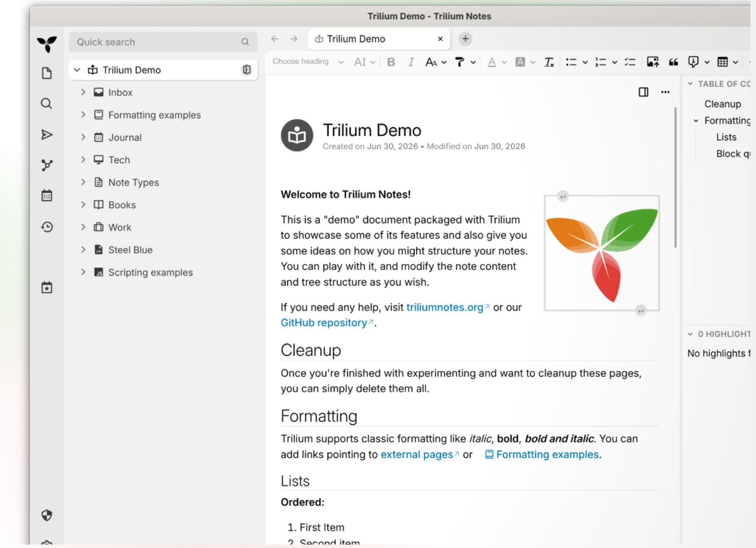The image size is (756, 548).
Task: Open the font size dropdown
Action: coord(364,62)
